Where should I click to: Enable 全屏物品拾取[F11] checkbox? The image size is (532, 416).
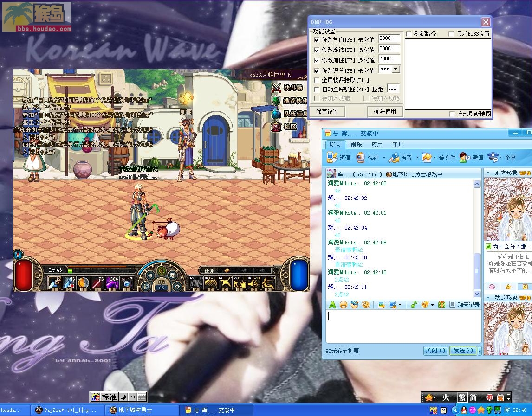pyautogui.click(x=317, y=80)
